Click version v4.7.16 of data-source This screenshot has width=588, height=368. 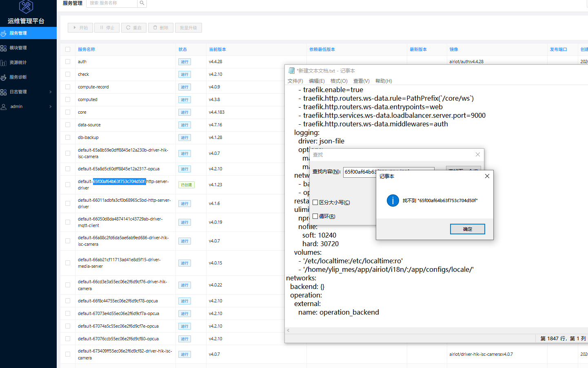coord(215,125)
